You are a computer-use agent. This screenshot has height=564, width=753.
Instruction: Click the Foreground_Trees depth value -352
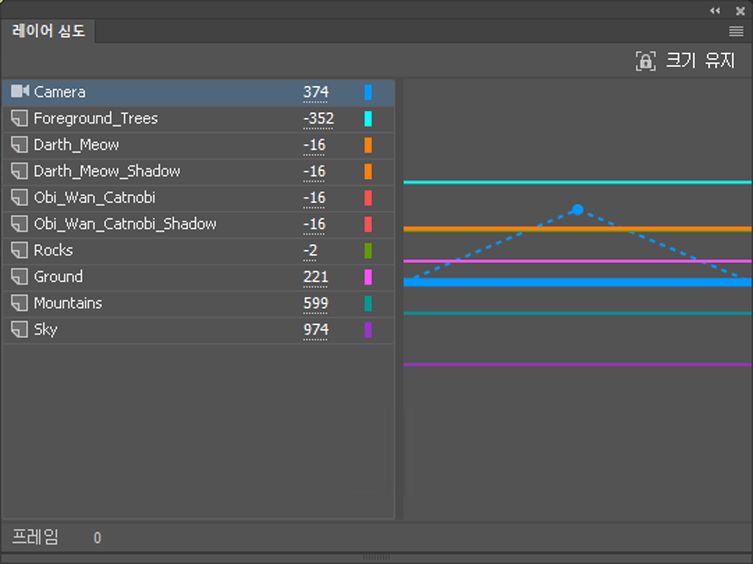(x=318, y=118)
